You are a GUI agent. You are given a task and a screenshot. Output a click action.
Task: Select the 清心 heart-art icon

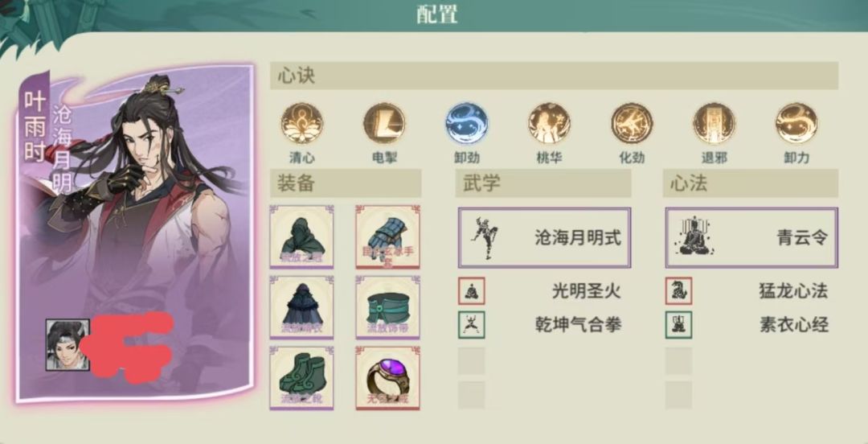pos(301,123)
